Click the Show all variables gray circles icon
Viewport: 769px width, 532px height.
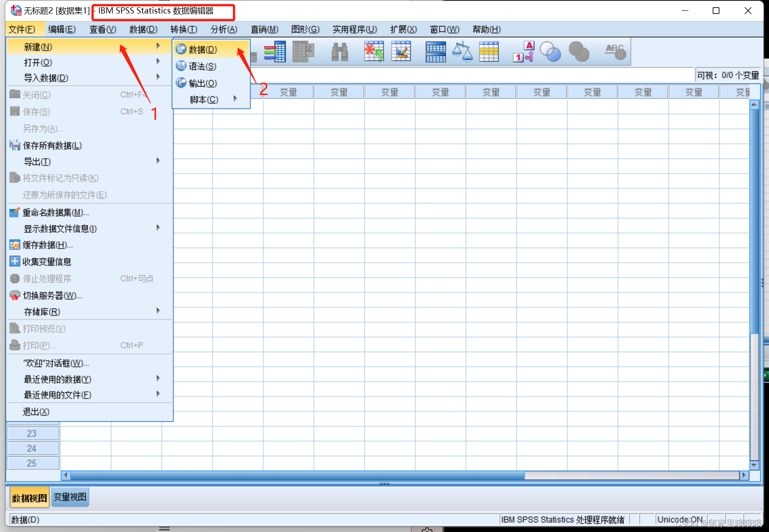pos(579,52)
